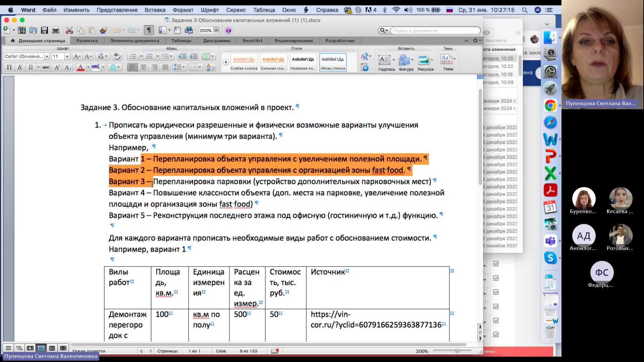Viewport: 644px width, 362px height.
Task: Save the document with the floppy icon
Action: click(44, 31)
